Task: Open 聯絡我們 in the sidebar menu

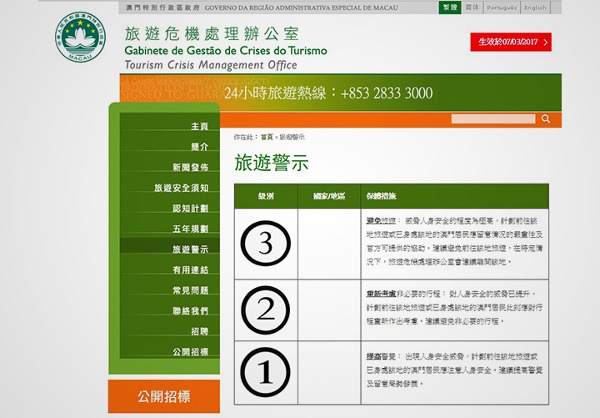Action: tap(190, 311)
